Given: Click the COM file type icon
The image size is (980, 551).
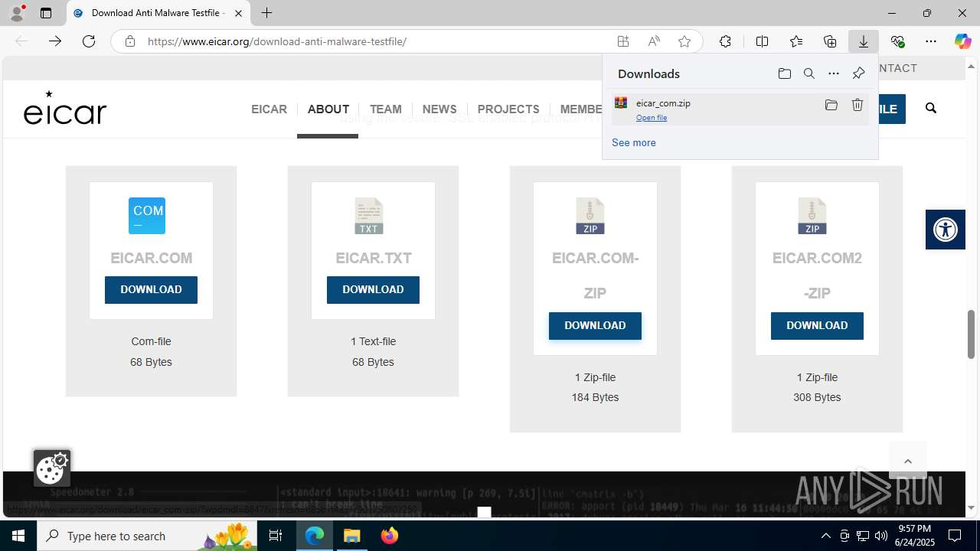Looking at the screenshot, I should coord(147,216).
